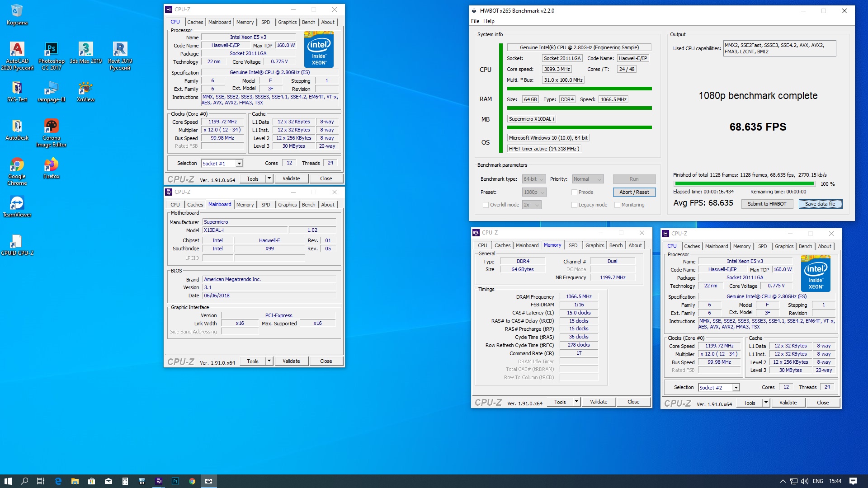Switch to Graphics tab in Memory CPU-Z window

594,245
